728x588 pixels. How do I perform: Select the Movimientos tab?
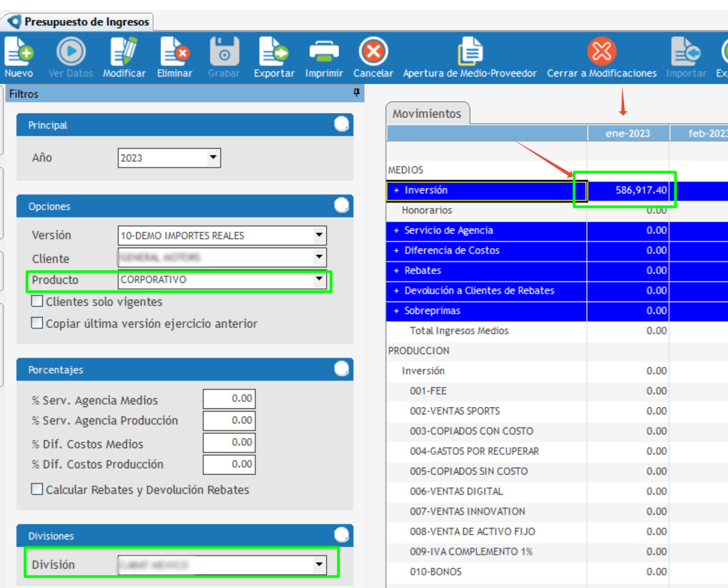point(427,113)
